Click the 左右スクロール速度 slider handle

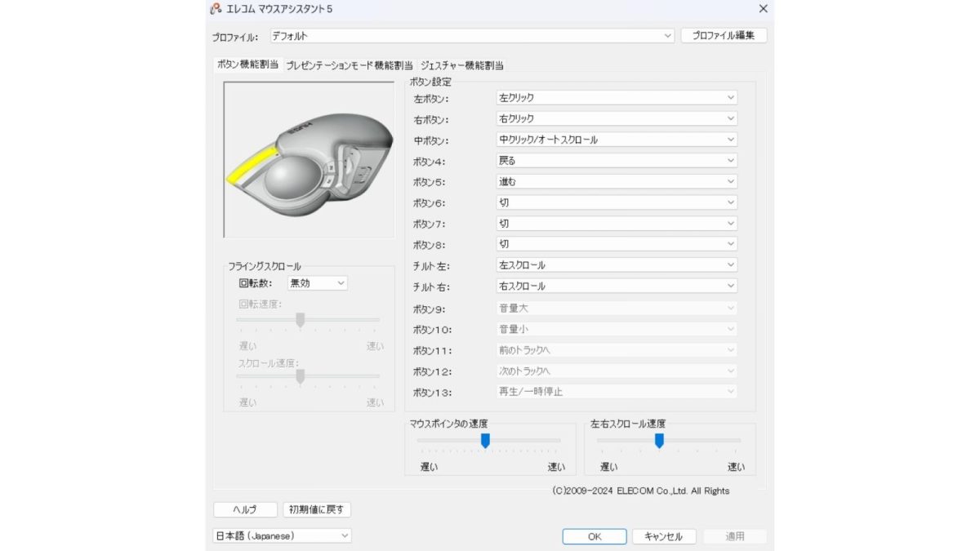coord(659,441)
